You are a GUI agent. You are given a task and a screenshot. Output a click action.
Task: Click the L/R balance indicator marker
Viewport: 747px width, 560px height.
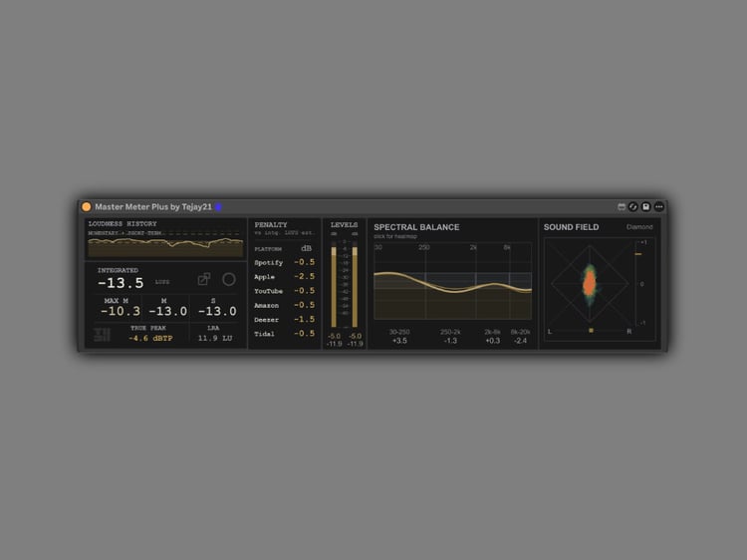[591, 330]
